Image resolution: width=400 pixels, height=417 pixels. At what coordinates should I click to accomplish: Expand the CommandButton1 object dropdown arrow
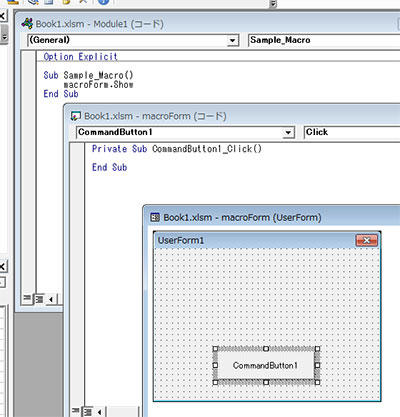(x=288, y=133)
